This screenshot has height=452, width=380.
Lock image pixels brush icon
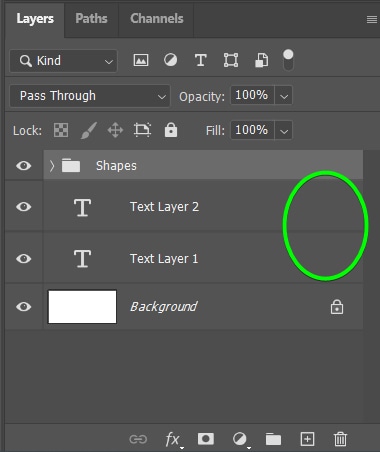[x=89, y=130]
